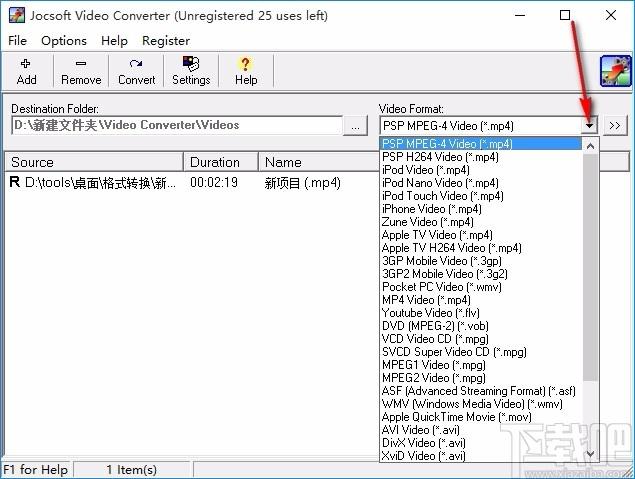Click the 1 Item(s) status bar entry
Screen dimensions: 635x479
pyautogui.click(x=132, y=470)
